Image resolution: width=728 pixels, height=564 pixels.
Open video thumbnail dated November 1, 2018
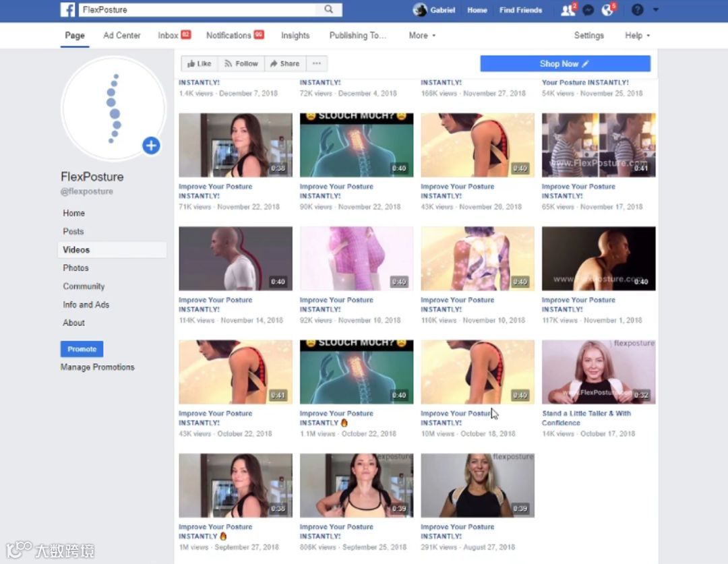click(x=599, y=259)
